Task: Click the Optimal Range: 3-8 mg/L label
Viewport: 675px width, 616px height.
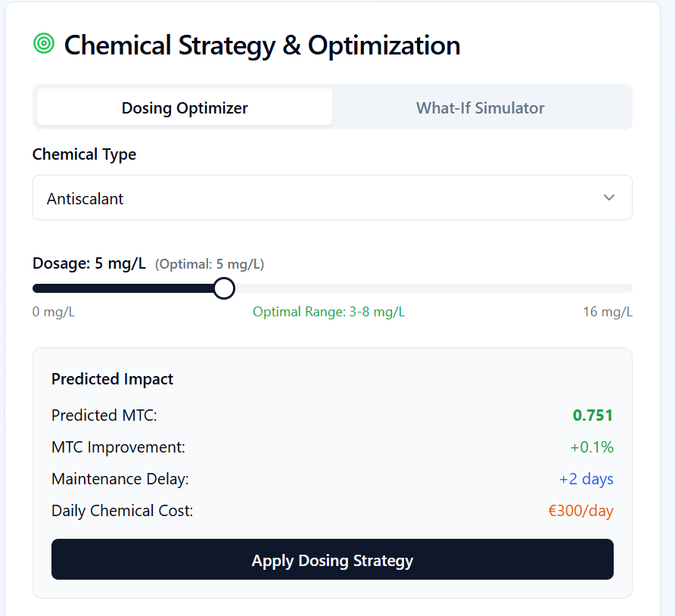Action: 328,311
